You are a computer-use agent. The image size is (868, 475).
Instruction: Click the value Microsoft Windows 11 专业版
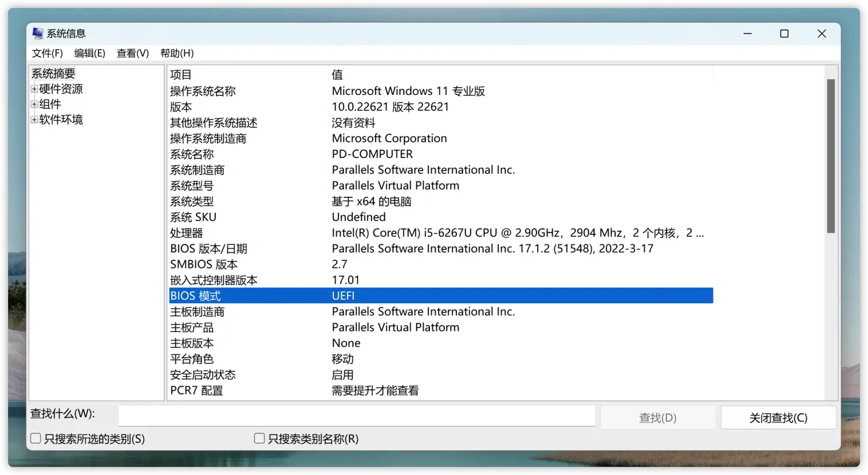(409, 91)
